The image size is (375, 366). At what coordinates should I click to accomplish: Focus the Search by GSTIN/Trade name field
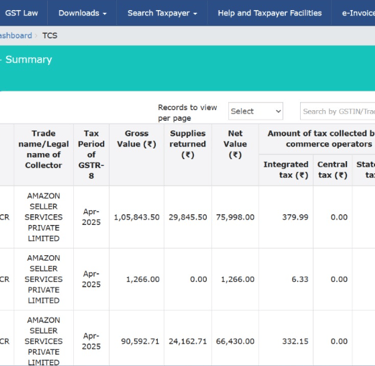pyautogui.click(x=337, y=111)
